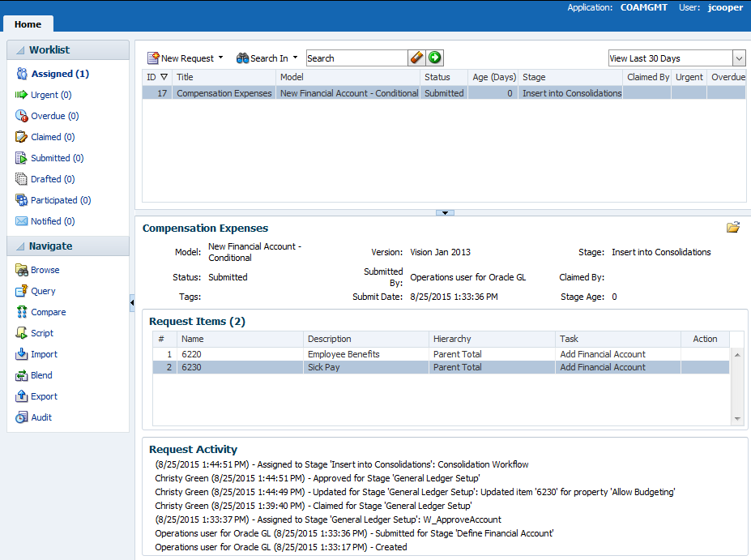Image resolution: width=751 pixels, height=560 pixels.
Task: Click inside the Search text field
Action: point(355,58)
